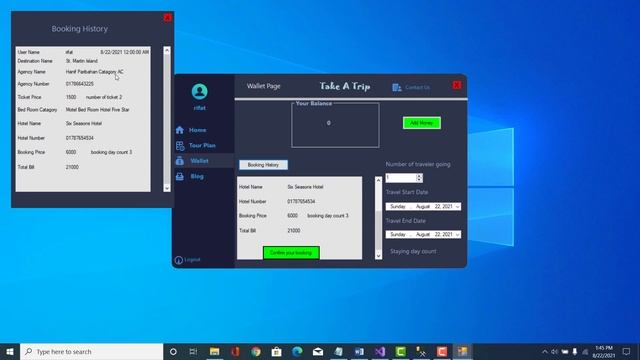Click 'St. Martin Island' destination in Booking History
The height and width of the screenshot is (360, 640).
pyautogui.click(x=82, y=61)
